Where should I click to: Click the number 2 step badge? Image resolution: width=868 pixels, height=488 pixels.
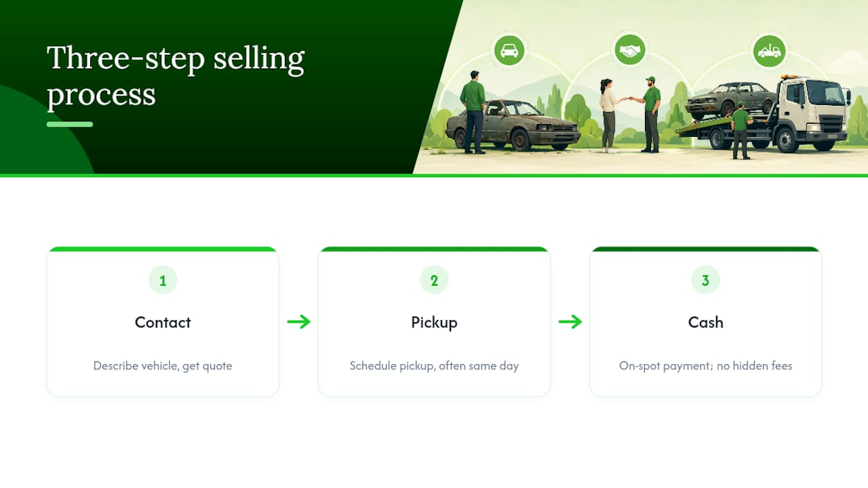(434, 280)
